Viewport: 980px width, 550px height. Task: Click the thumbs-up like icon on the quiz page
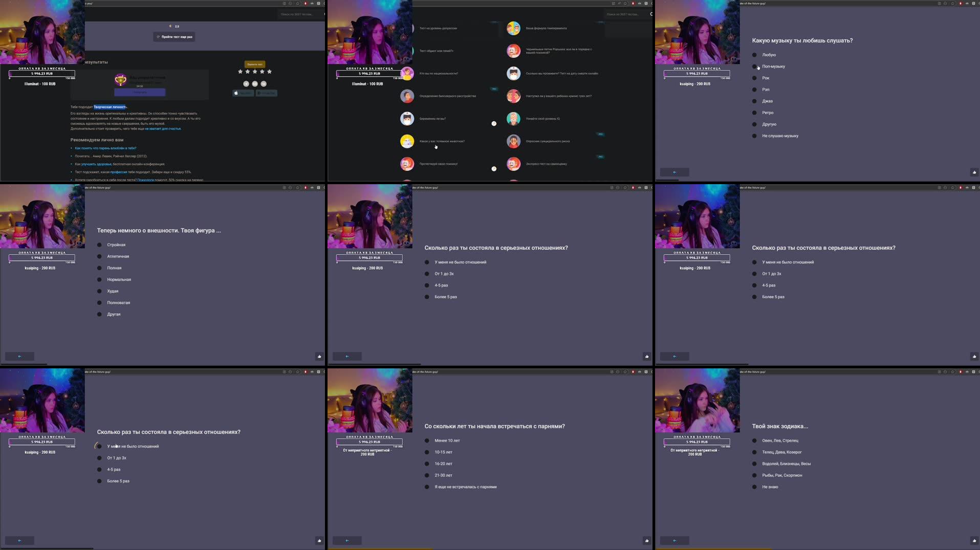click(319, 356)
